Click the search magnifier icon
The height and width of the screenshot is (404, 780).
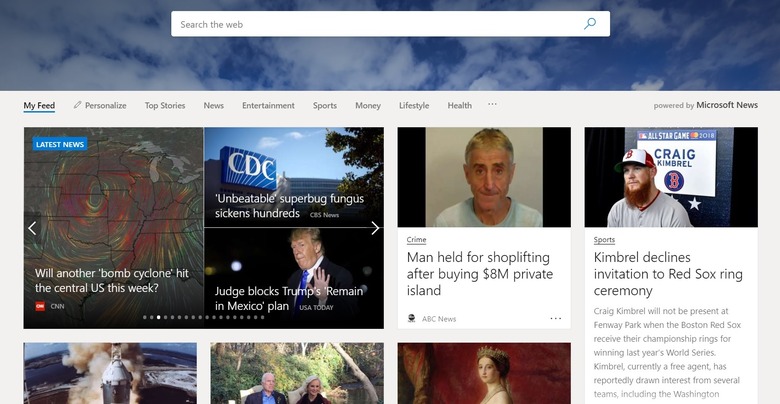[x=589, y=24]
